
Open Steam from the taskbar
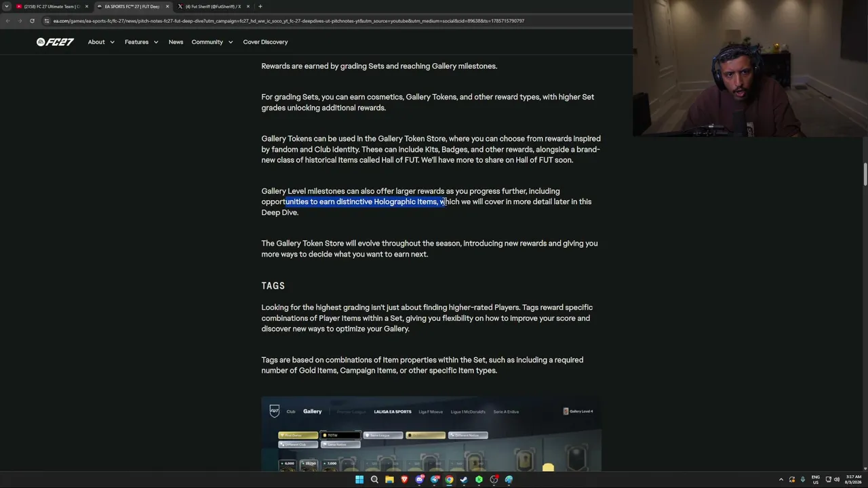464,480
